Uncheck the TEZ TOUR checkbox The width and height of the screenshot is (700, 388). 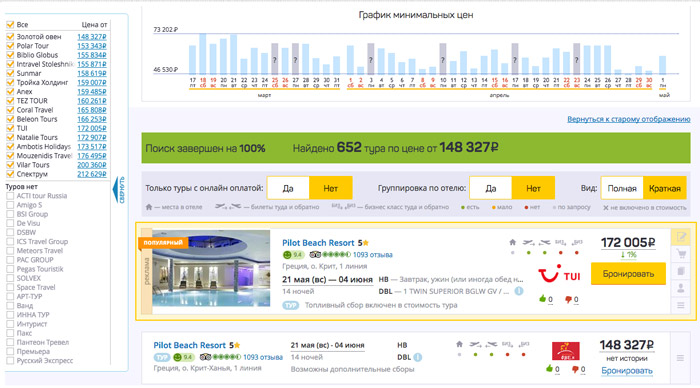(10, 100)
